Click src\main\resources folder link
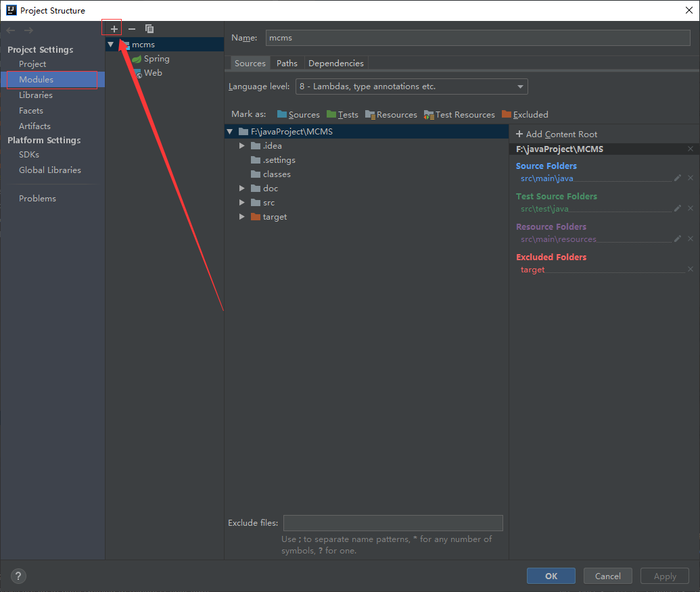 (x=559, y=239)
